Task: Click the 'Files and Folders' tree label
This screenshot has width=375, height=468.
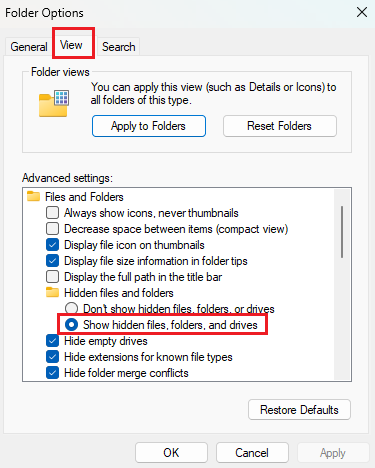Action: tap(84, 197)
